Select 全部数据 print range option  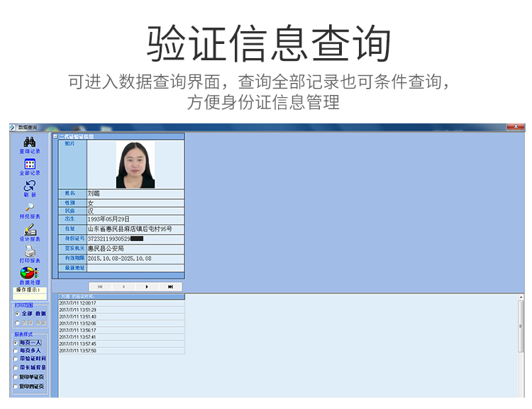[x=16, y=313]
